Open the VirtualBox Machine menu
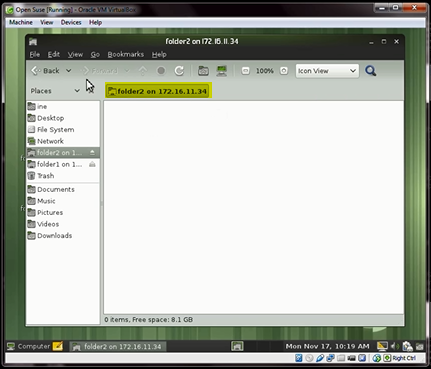The image size is (431, 369). click(x=21, y=22)
